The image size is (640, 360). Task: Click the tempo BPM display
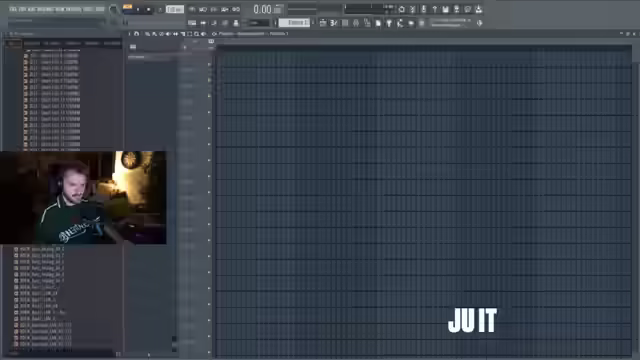pyautogui.click(x=175, y=9)
